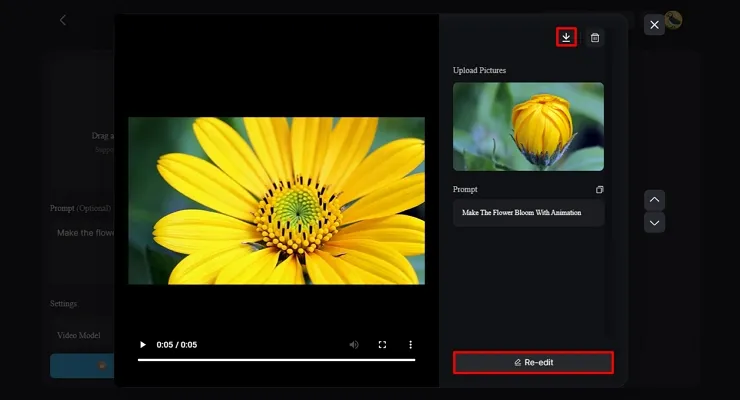
Task: Play the blooming flower video
Action: [143, 345]
